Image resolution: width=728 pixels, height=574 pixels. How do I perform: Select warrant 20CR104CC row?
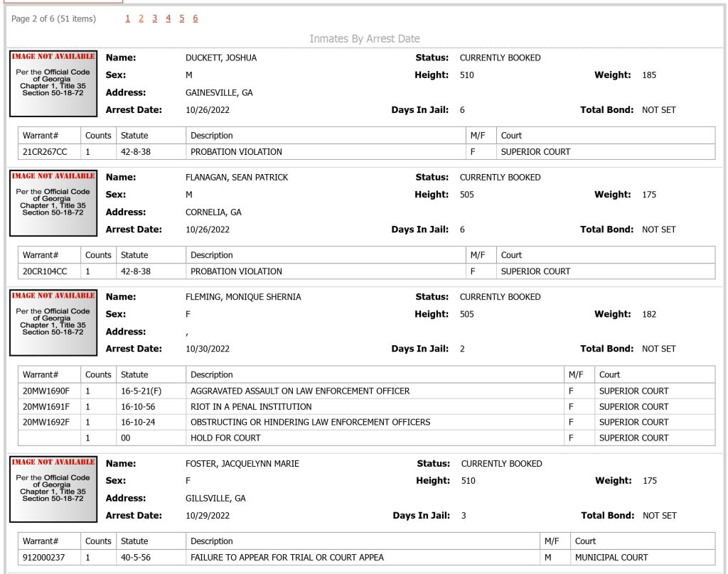pyautogui.click(x=367, y=271)
